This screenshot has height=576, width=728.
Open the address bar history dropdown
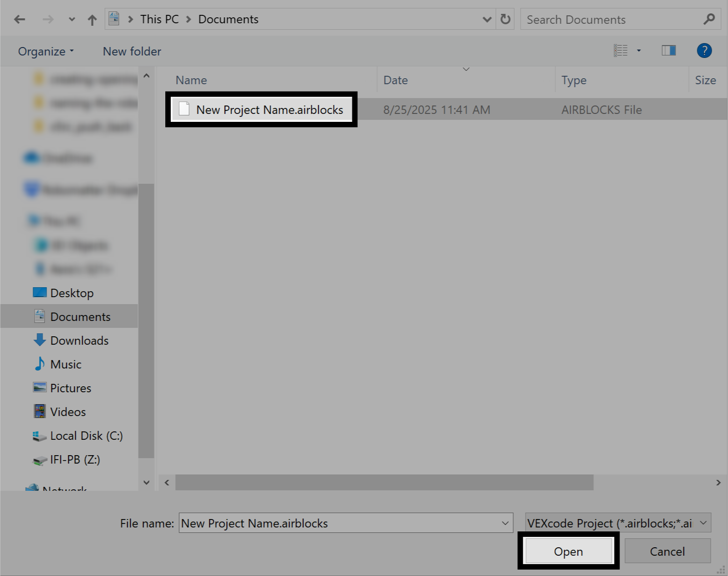pos(487,19)
